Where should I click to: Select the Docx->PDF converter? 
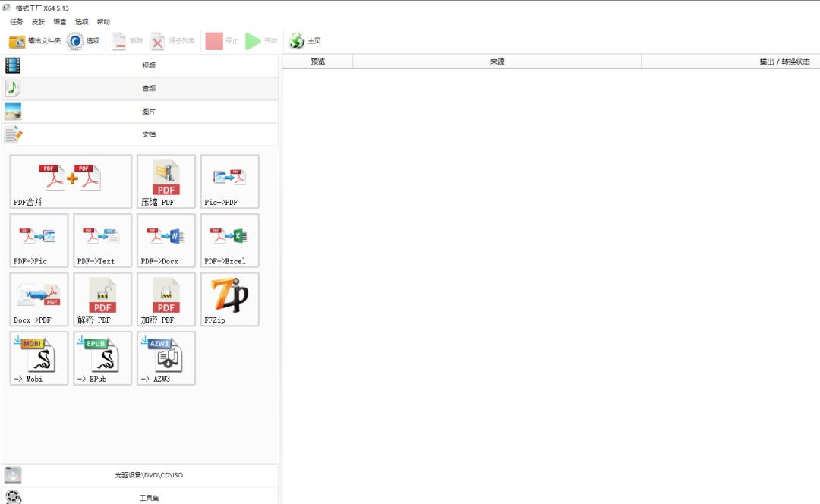[x=39, y=300]
